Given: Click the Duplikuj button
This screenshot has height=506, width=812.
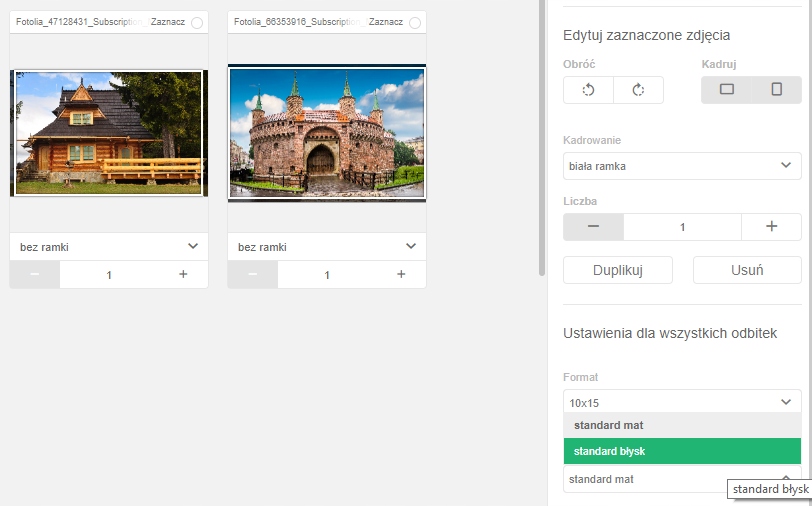Looking at the screenshot, I should point(618,270).
